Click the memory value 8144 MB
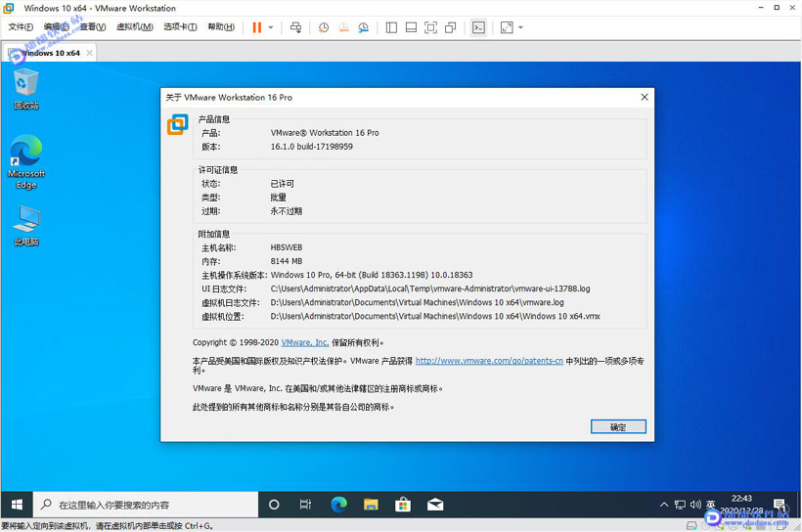Viewport: 802px width, 532px height. coord(287,261)
